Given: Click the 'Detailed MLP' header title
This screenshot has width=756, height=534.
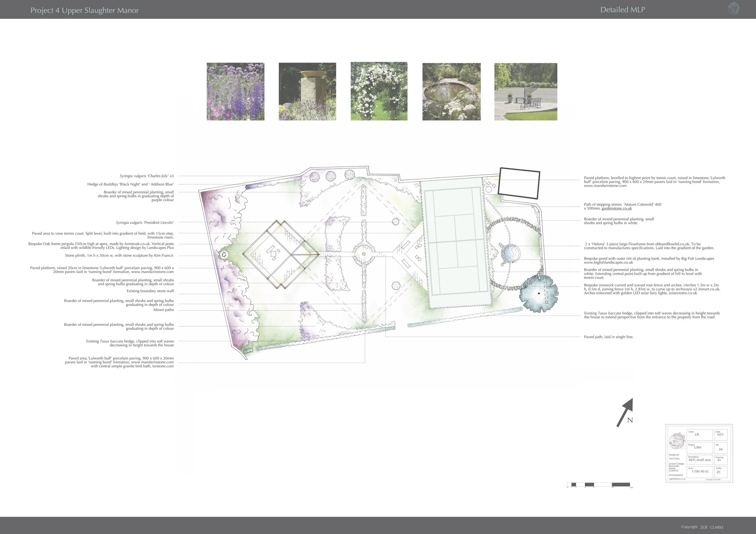Looking at the screenshot, I should (622, 10).
